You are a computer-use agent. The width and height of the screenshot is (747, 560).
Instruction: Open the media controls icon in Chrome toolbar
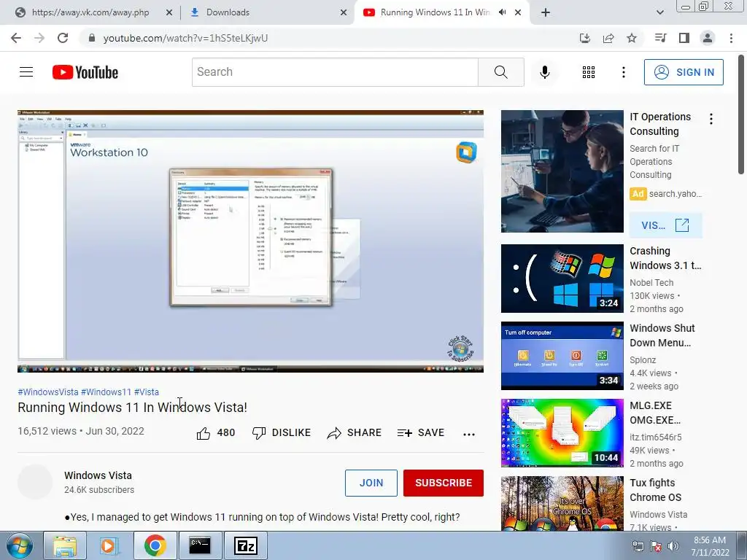[660, 38]
